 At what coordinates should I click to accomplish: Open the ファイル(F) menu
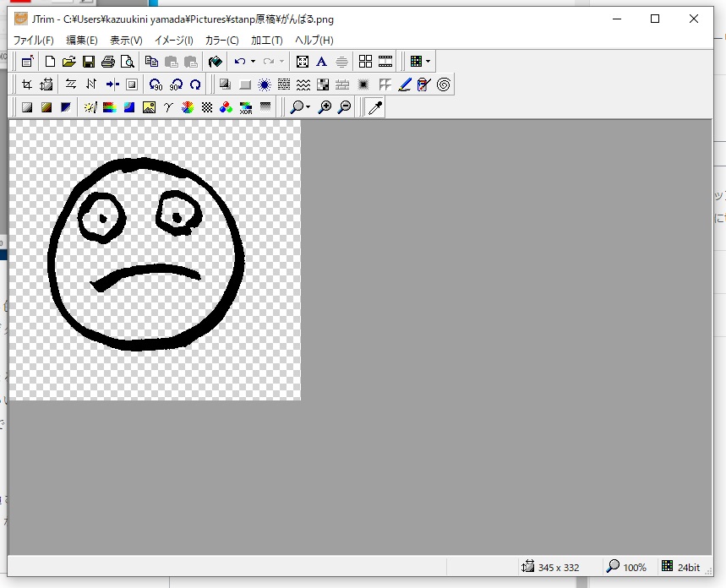33,40
